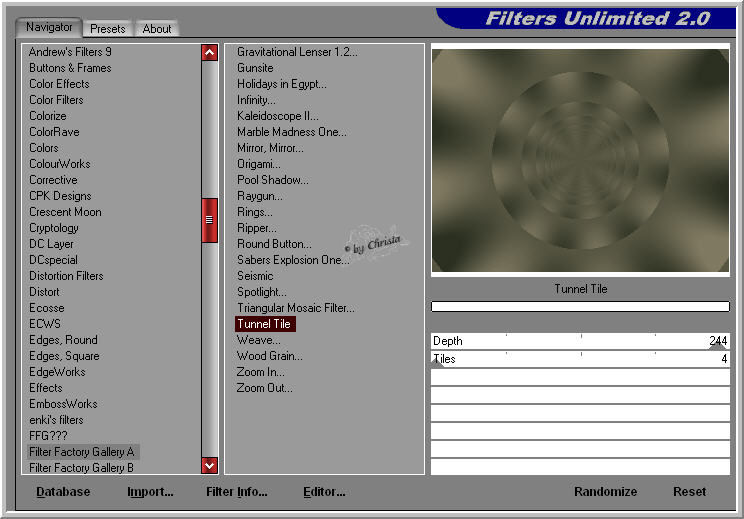Choose Holidays in Egypt... filter
Screen dimensions: 744x519
281,84
